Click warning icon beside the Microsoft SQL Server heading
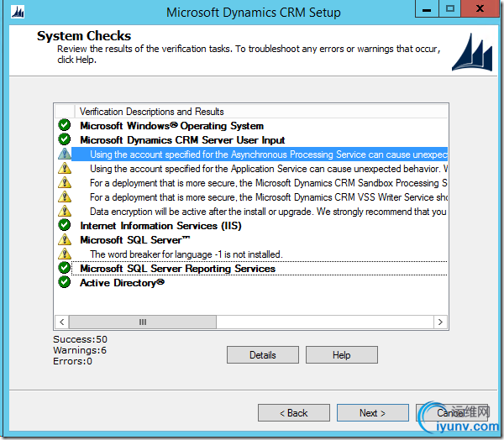Screen dimensions: 504x440 (65, 239)
